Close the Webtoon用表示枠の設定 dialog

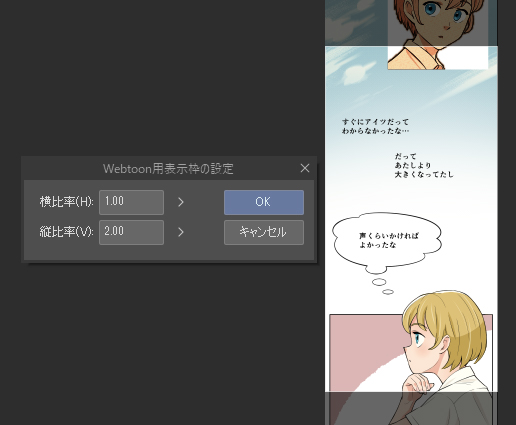point(305,168)
